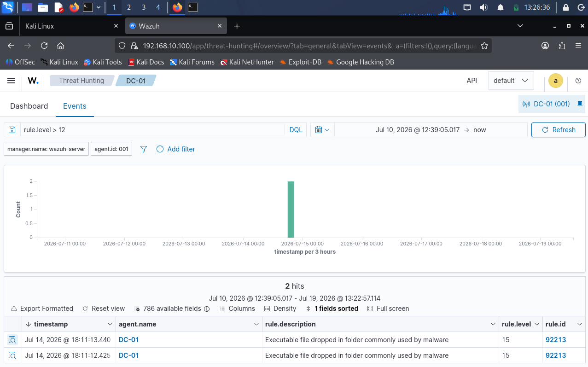
Task: Open the Google Hacking DB bookmark
Action: tap(361, 62)
